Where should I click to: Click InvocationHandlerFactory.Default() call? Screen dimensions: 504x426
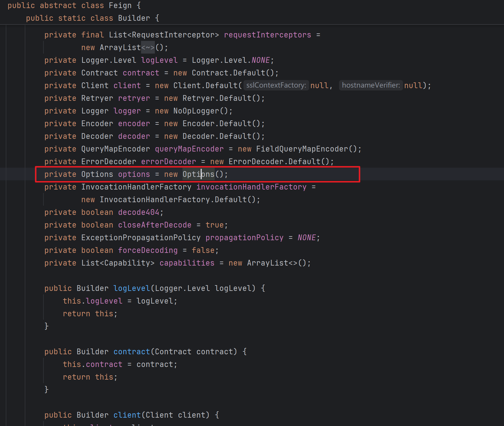tap(178, 200)
